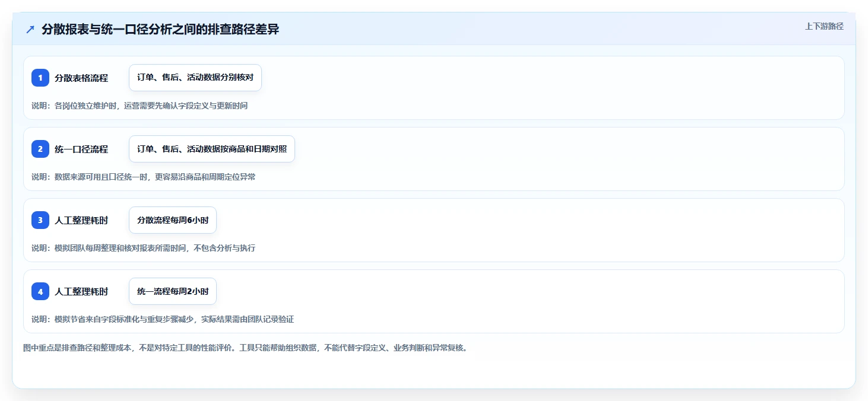Click the 订单、售后、活动数据分别核对 box
This screenshot has width=868, height=401.
[195, 78]
